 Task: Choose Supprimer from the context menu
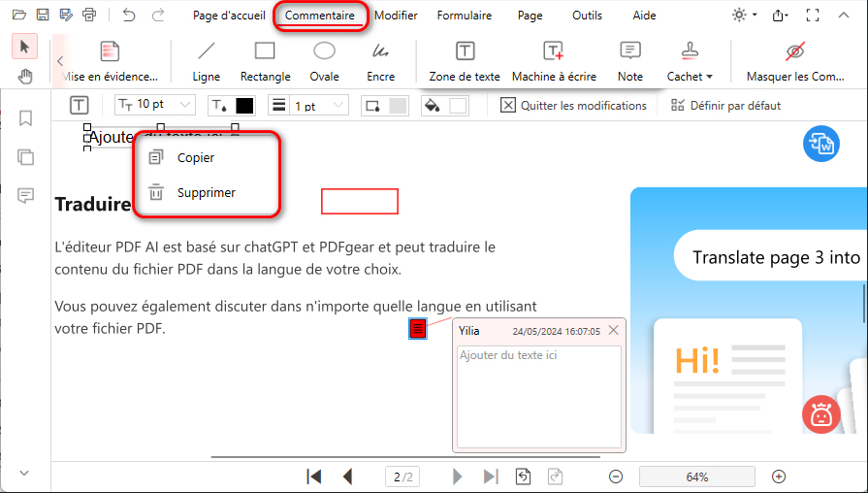207,193
